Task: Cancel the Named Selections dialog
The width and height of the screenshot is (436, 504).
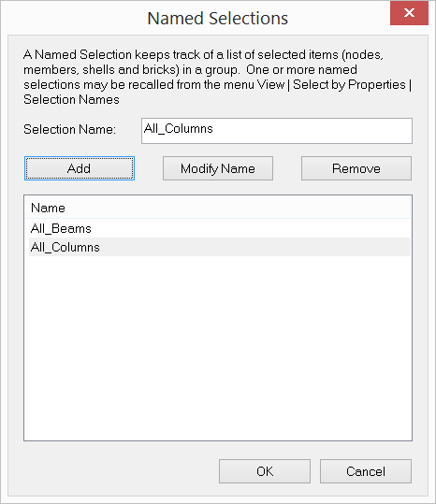Action: click(366, 471)
